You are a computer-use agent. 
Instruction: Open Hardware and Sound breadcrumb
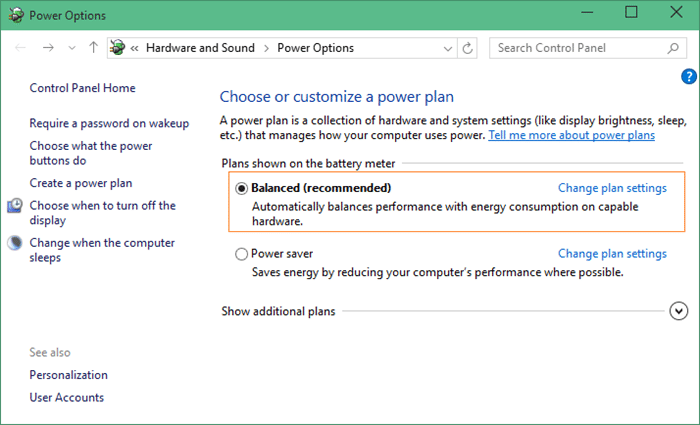[200, 48]
